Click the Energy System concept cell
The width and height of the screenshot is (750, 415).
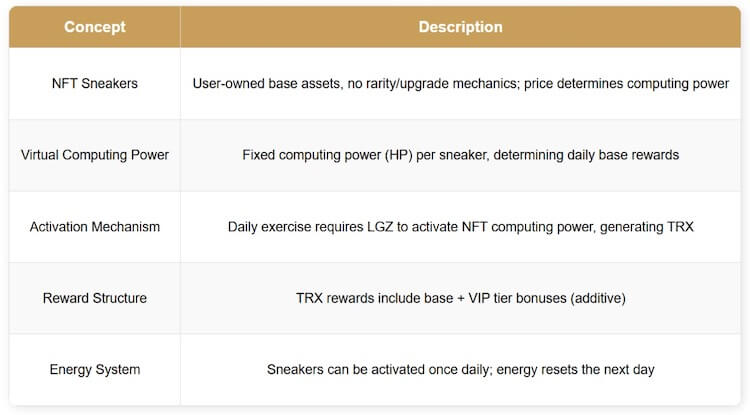[x=94, y=370]
